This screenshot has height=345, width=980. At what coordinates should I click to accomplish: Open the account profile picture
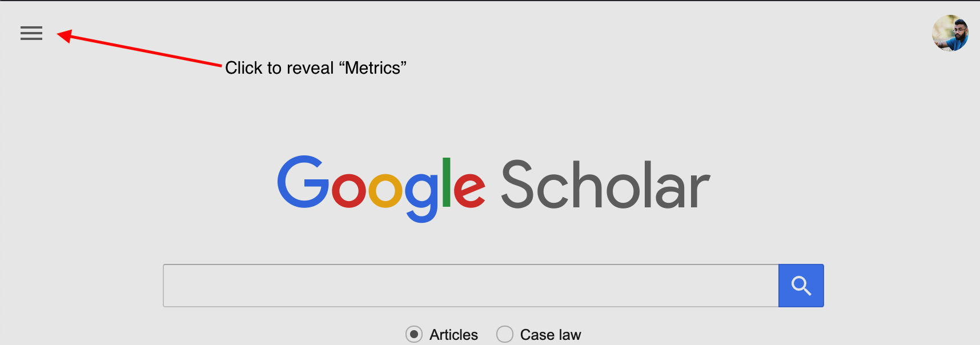point(950,33)
